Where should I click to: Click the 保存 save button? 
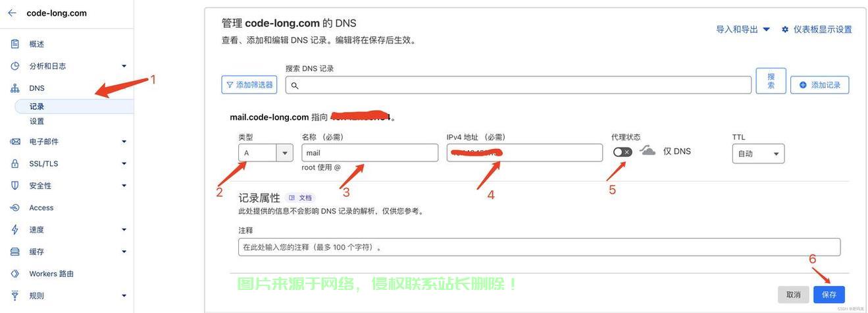pos(829,295)
